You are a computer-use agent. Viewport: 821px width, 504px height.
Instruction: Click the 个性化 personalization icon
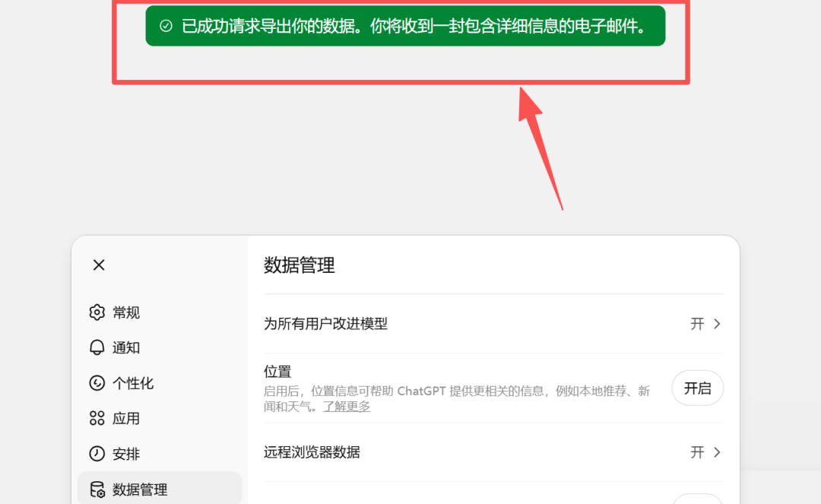tap(97, 383)
